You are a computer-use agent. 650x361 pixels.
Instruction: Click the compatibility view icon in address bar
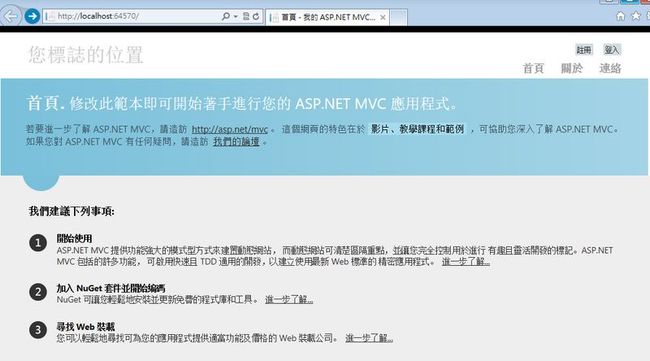point(246,16)
